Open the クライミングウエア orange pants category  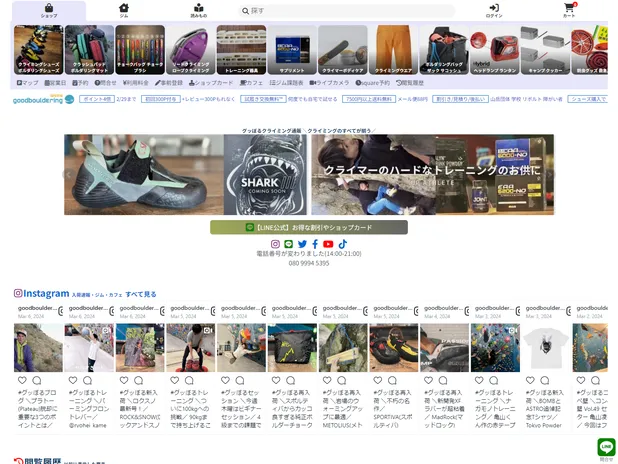pyautogui.click(x=394, y=50)
